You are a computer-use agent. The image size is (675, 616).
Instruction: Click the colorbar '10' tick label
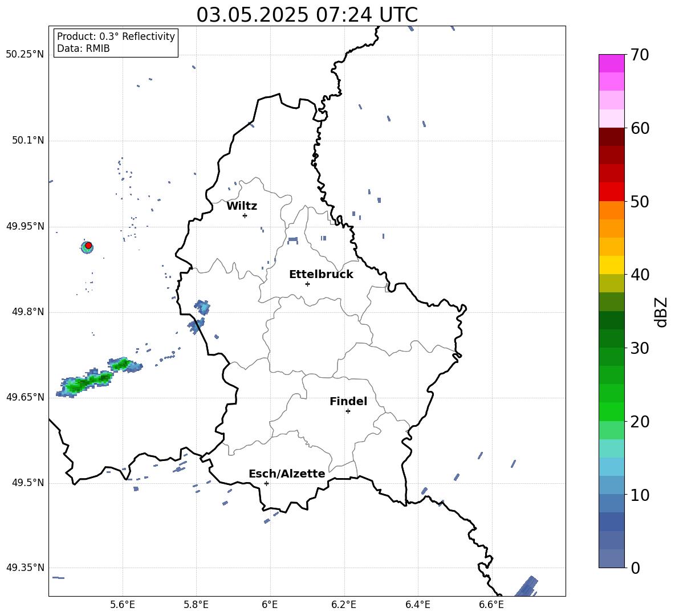pyautogui.click(x=640, y=495)
